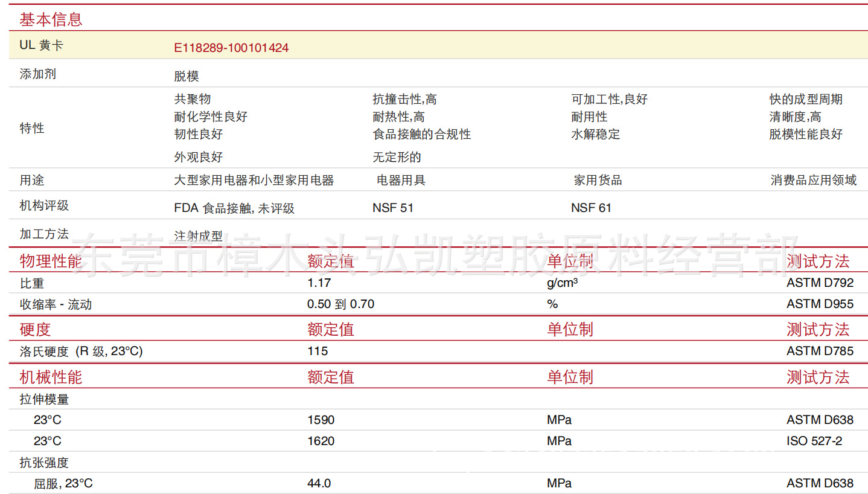The width and height of the screenshot is (868, 494).
Task: Select the ASTM D792 test method
Action: 820,282
